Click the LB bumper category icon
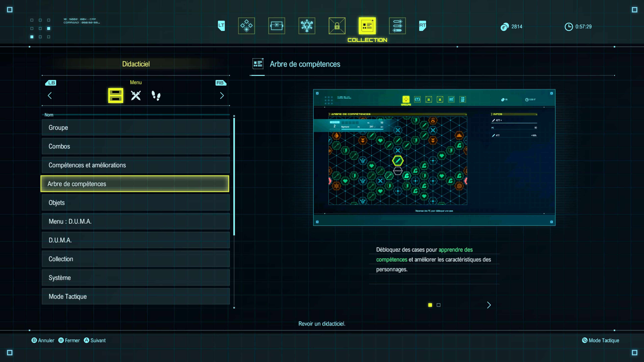This screenshot has width=644, height=362. 51,83
